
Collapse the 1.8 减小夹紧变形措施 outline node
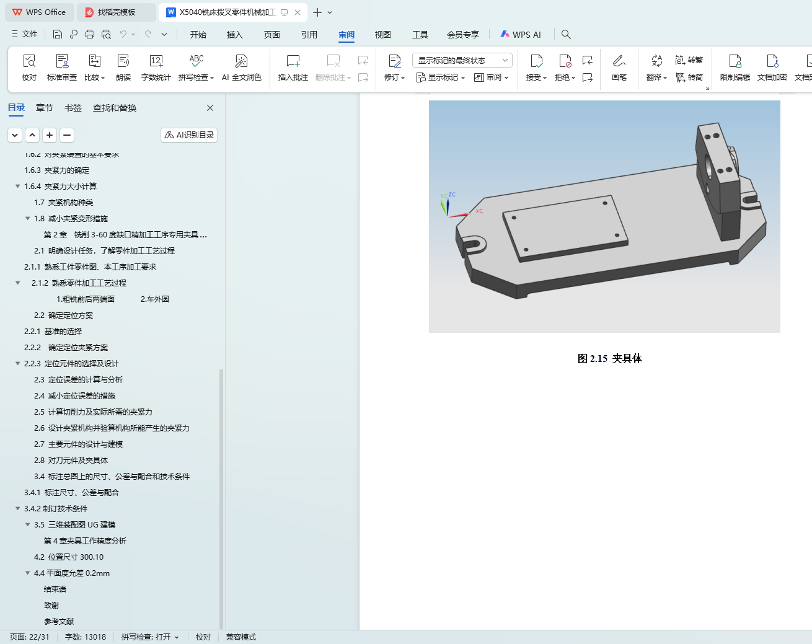pos(27,218)
